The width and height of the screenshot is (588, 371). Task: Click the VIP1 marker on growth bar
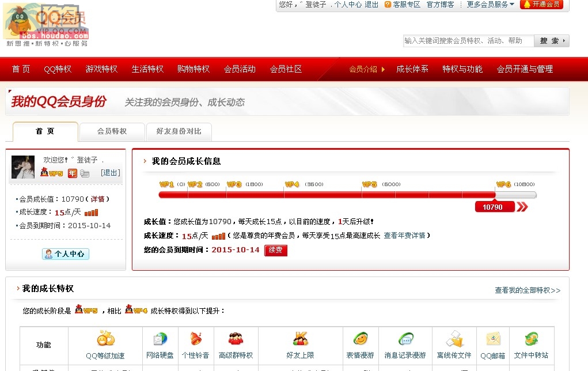pos(166,184)
